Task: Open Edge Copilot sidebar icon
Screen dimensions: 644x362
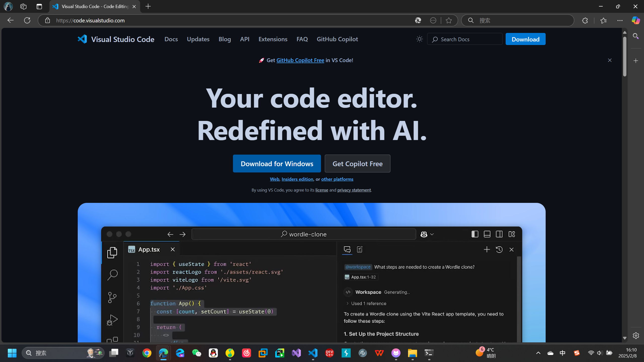Action: [636, 20]
